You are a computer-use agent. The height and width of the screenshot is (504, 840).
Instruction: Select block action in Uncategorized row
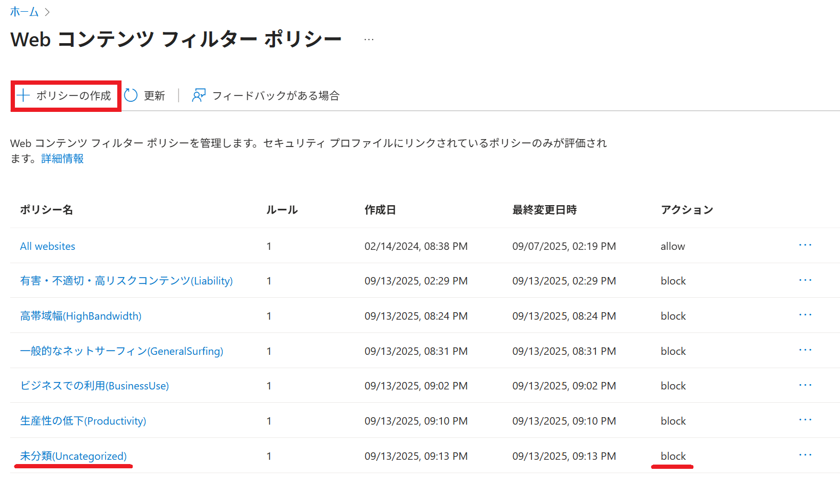pos(673,456)
